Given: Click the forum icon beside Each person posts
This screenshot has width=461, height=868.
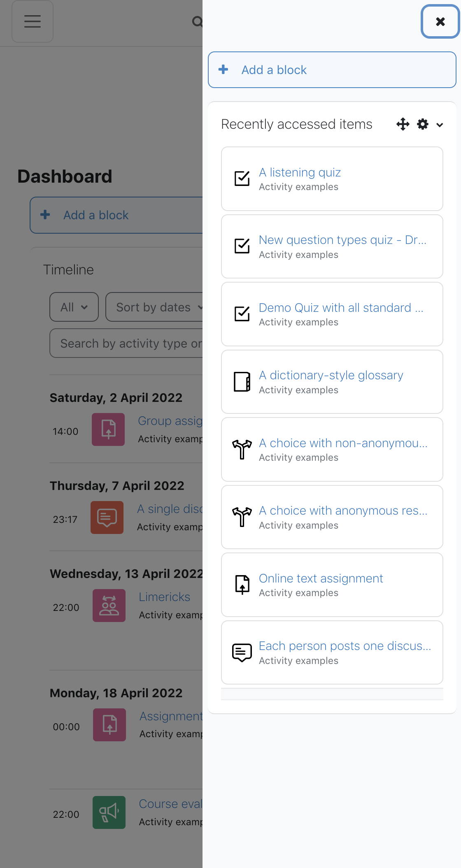Looking at the screenshot, I should click(242, 652).
